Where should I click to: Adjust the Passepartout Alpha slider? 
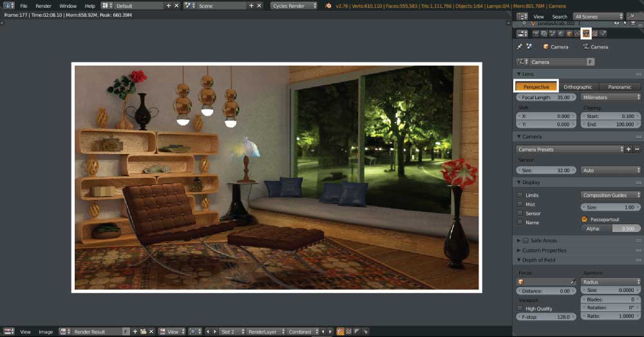(x=611, y=229)
